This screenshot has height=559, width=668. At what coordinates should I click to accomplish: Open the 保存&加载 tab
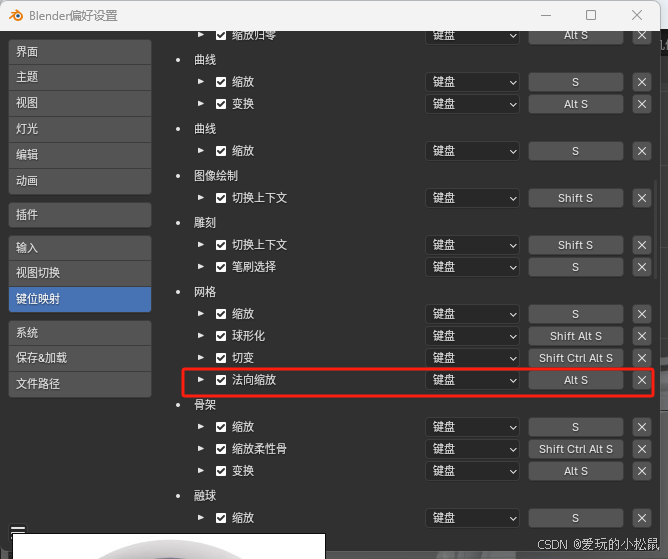[x=80, y=358]
